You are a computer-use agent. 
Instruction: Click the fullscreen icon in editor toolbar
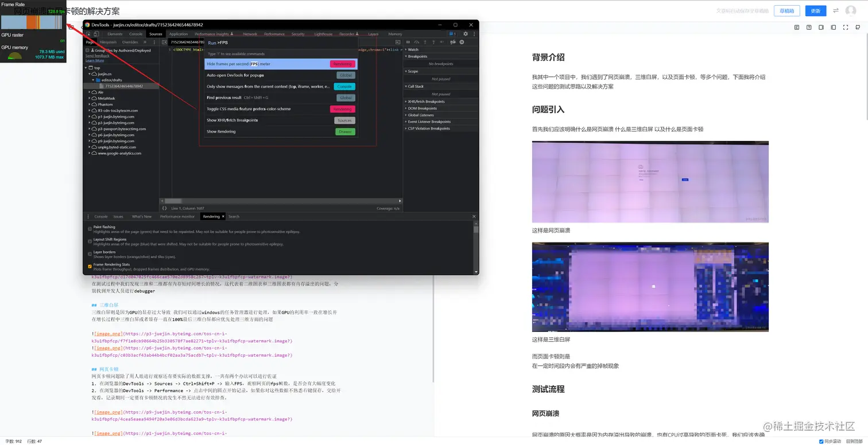tap(846, 27)
